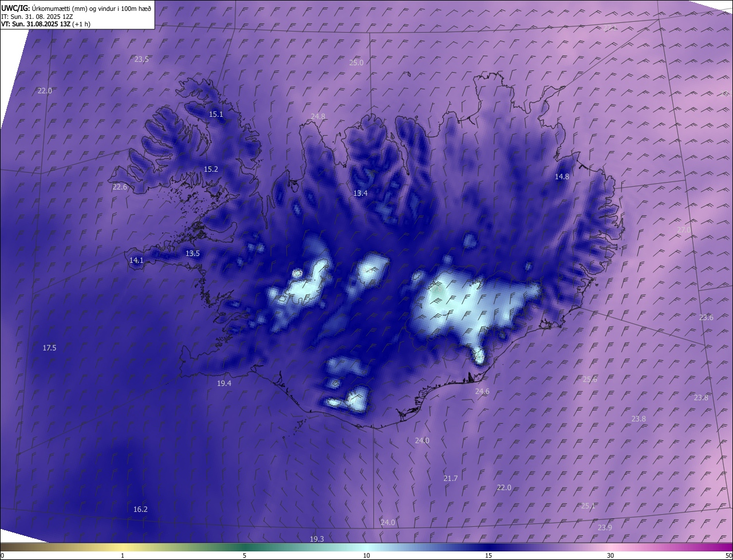Click the 13.5 value label
Image resolution: width=733 pixels, height=560 pixels.
[x=192, y=254]
